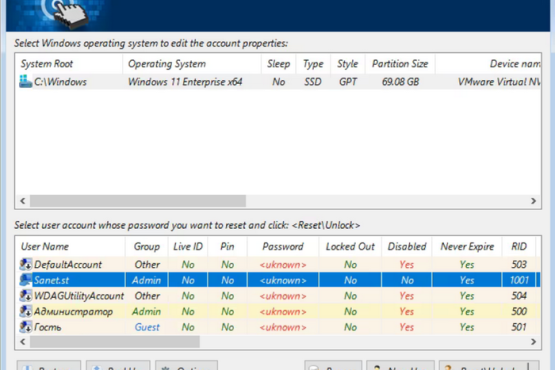Click the Operating System column header
The width and height of the screenshot is (555, 370).
coord(192,64)
